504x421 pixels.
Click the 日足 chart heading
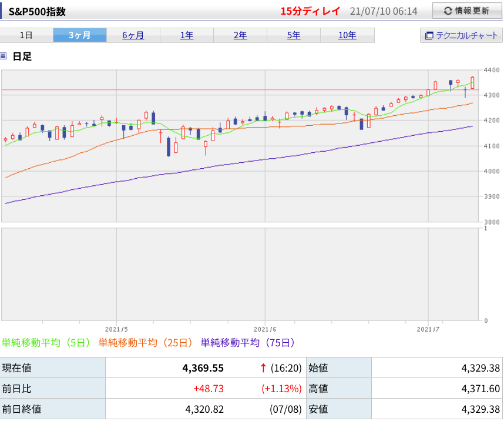coord(22,56)
